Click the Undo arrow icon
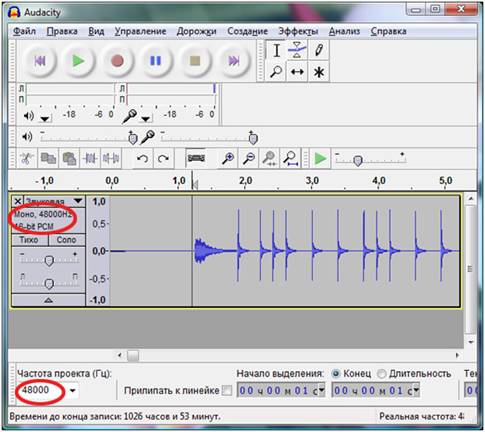 point(143,158)
